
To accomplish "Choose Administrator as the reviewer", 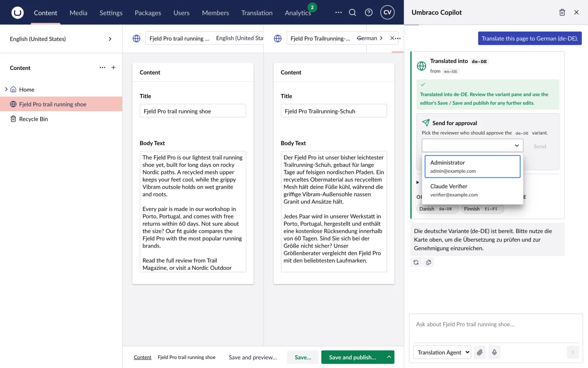I will tap(472, 166).
